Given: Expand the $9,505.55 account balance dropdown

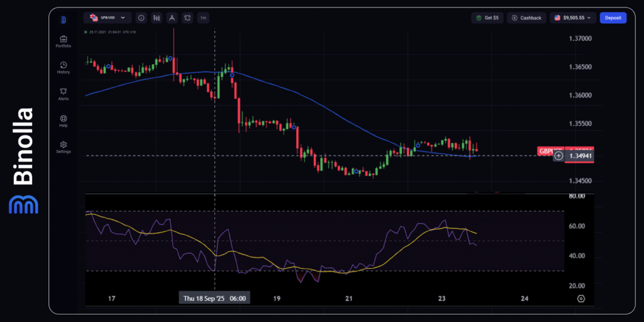Looking at the screenshot, I should (x=572, y=18).
